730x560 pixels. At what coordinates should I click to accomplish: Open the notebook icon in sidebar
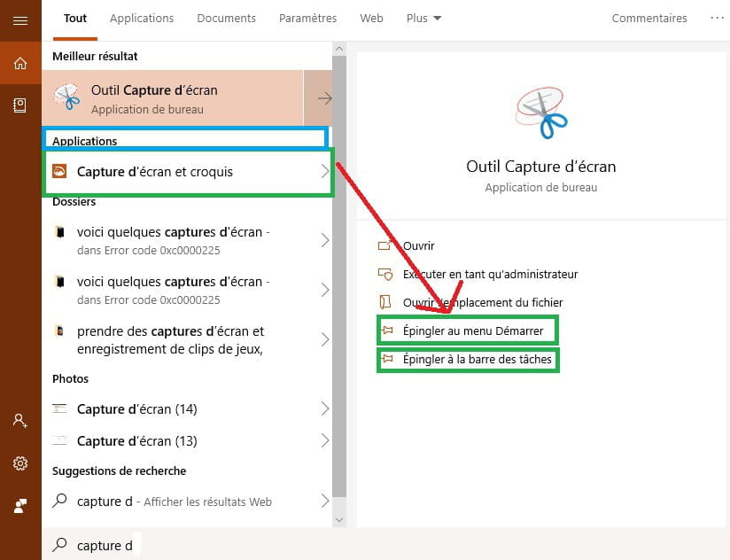(20, 105)
